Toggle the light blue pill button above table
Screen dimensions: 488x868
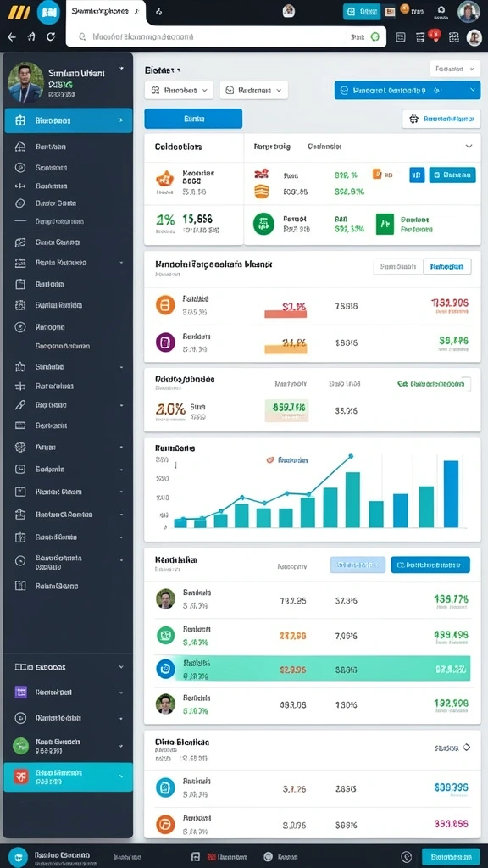point(358,565)
